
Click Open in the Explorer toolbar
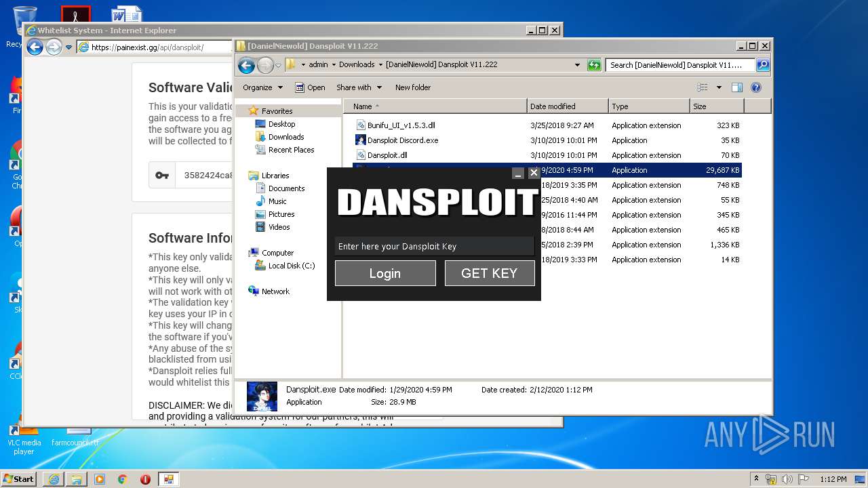coord(310,87)
